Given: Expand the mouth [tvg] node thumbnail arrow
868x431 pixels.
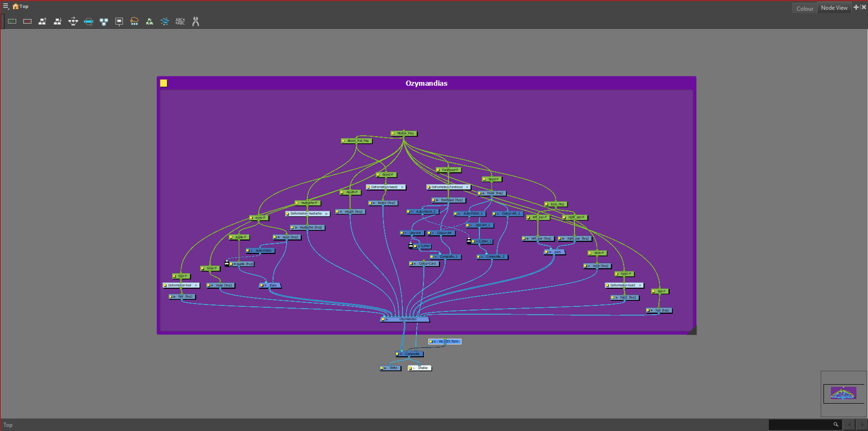Looking at the screenshot, I should coord(341,212).
